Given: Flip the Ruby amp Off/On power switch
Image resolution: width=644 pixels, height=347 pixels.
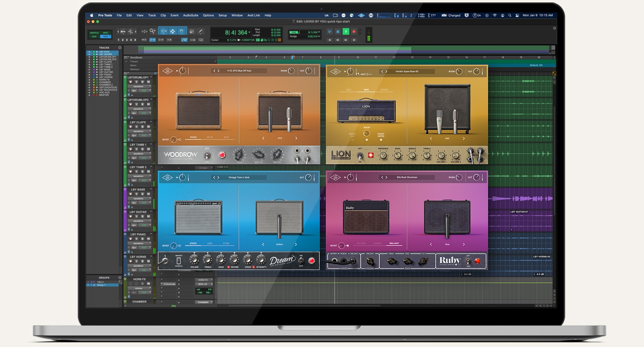Looking at the screenshot, I should pos(468,261).
